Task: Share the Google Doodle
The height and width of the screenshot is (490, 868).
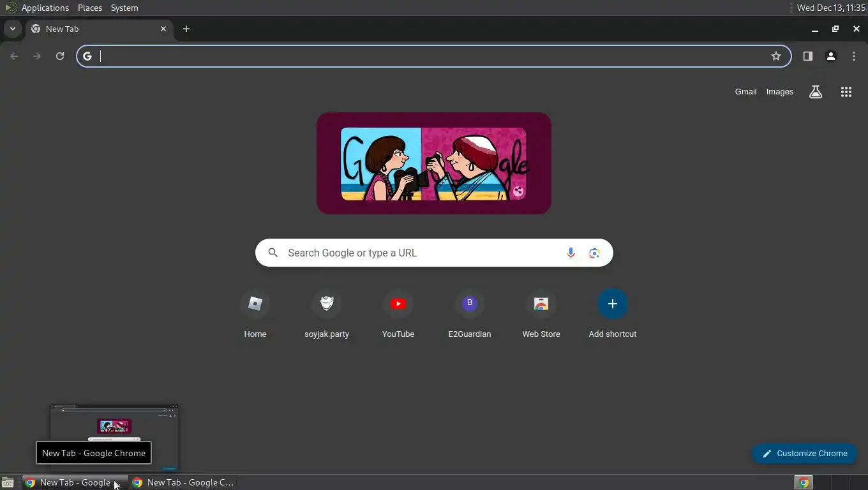Action: coord(518,191)
